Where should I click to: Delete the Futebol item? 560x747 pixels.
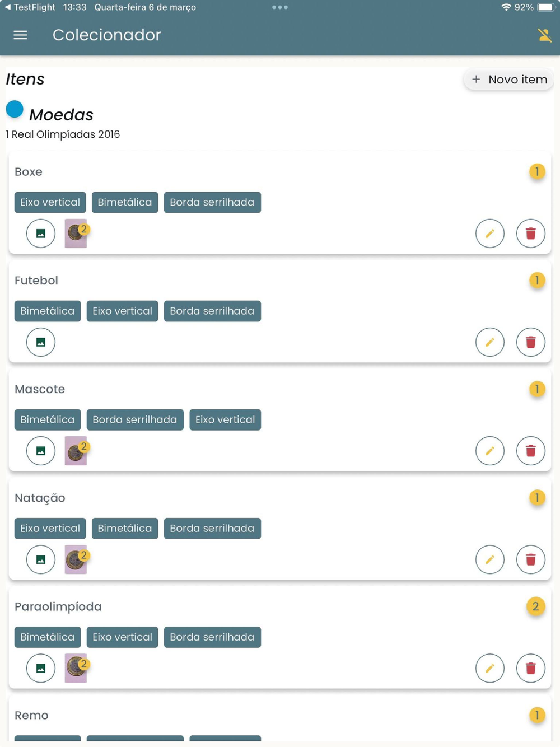pos(531,342)
